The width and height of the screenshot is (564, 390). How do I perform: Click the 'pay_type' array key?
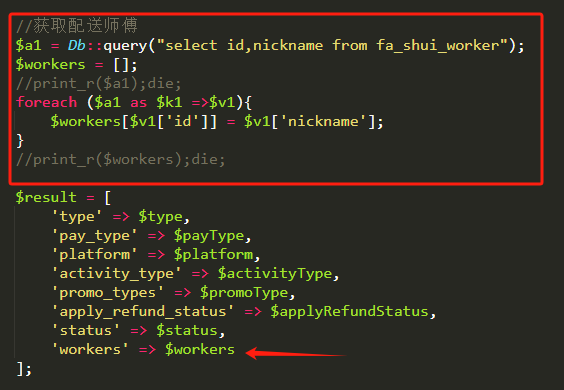click(94, 236)
